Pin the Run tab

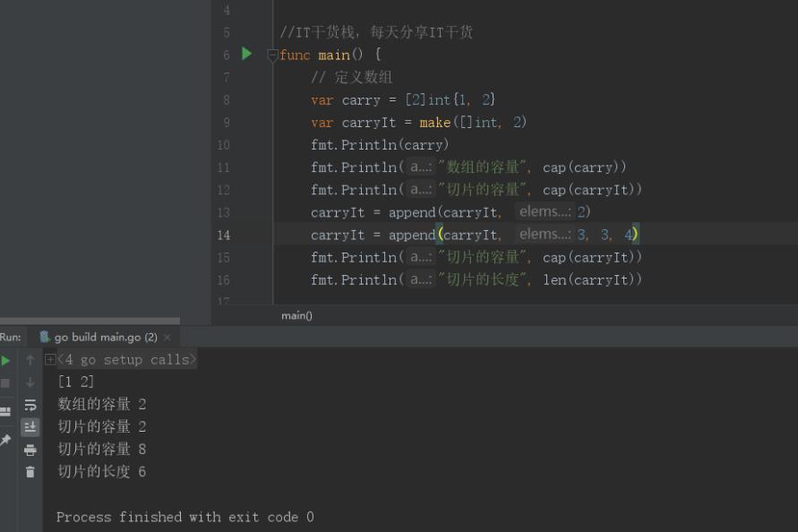tap(5, 441)
